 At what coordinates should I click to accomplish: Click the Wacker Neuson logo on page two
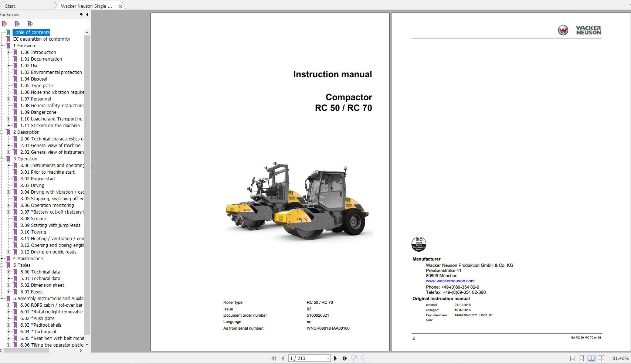tap(580, 30)
